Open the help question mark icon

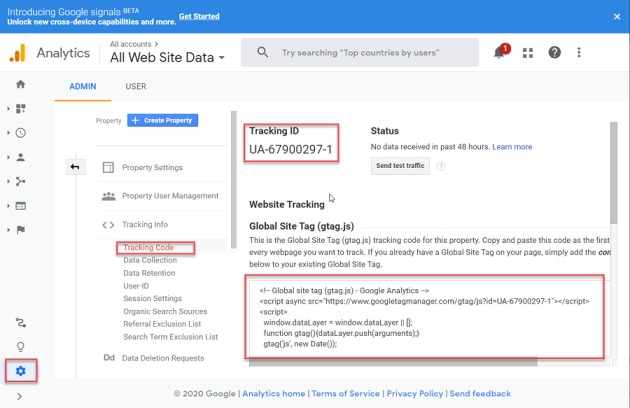554,52
